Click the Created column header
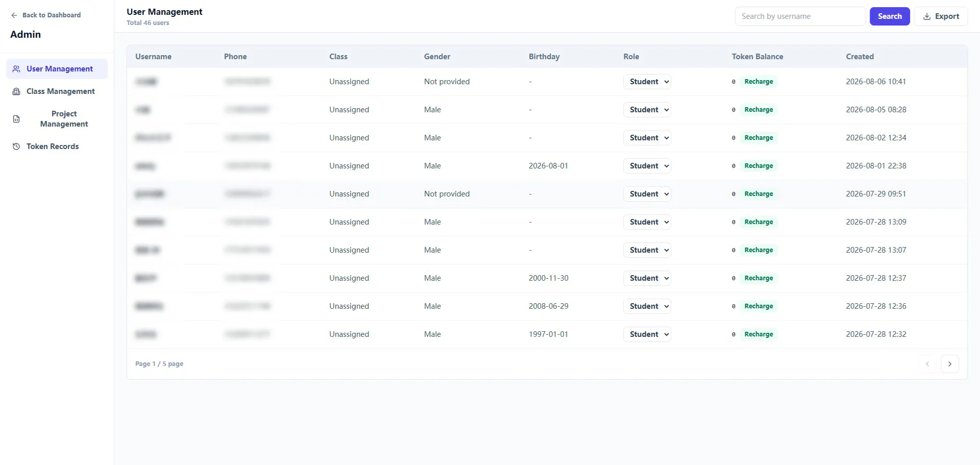This screenshot has height=465, width=980. coord(860,57)
